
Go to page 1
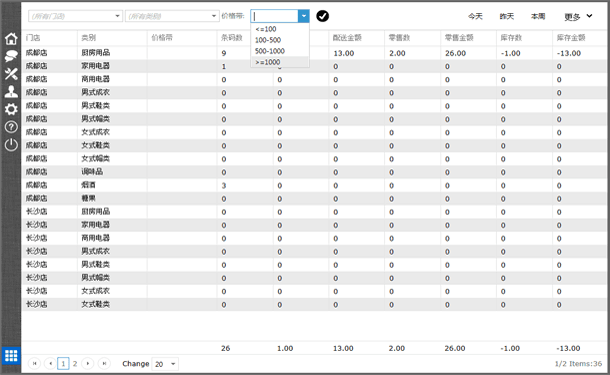tap(63, 364)
